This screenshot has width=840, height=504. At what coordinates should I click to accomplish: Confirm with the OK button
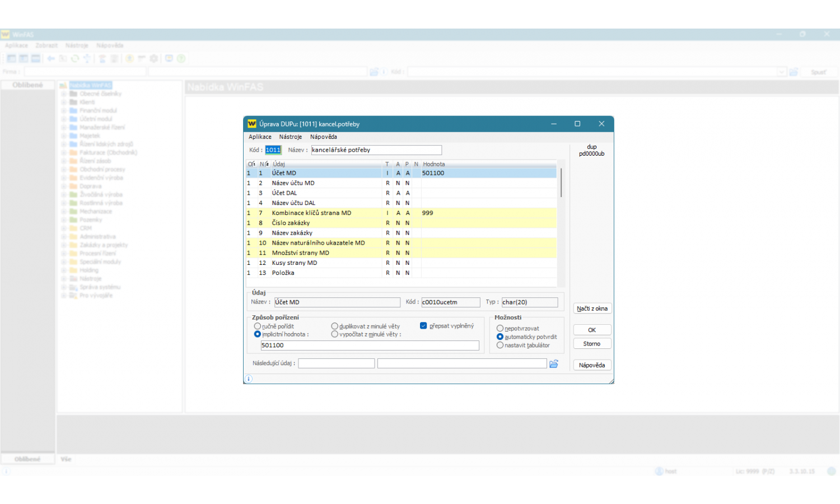pos(592,330)
